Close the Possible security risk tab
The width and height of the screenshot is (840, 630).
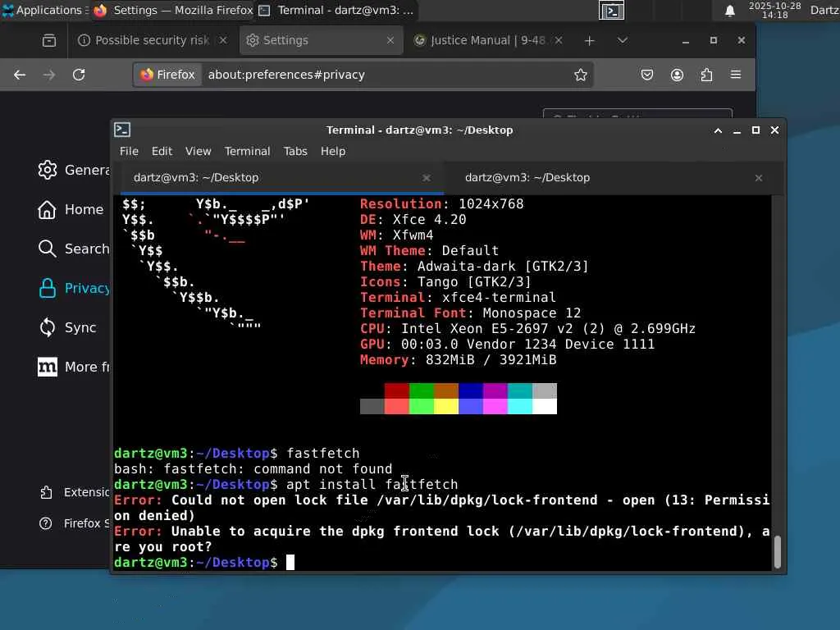[x=223, y=40]
